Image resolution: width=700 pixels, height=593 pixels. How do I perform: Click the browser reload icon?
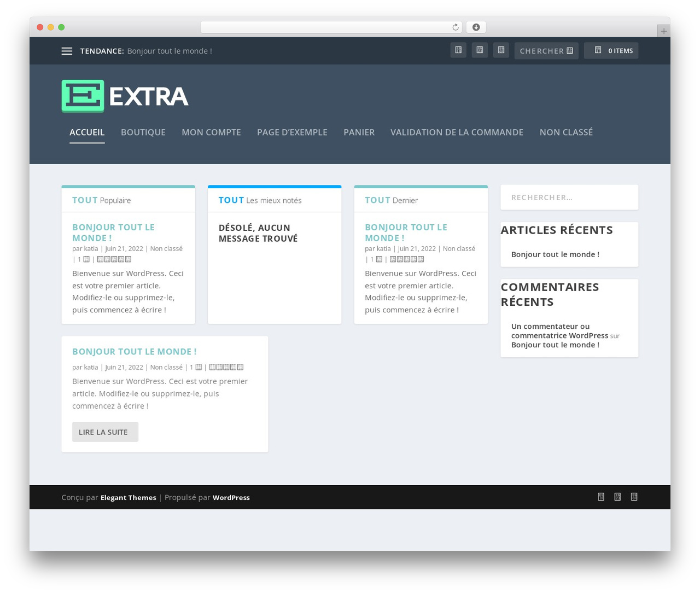pyautogui.click(x=455, y=27)
